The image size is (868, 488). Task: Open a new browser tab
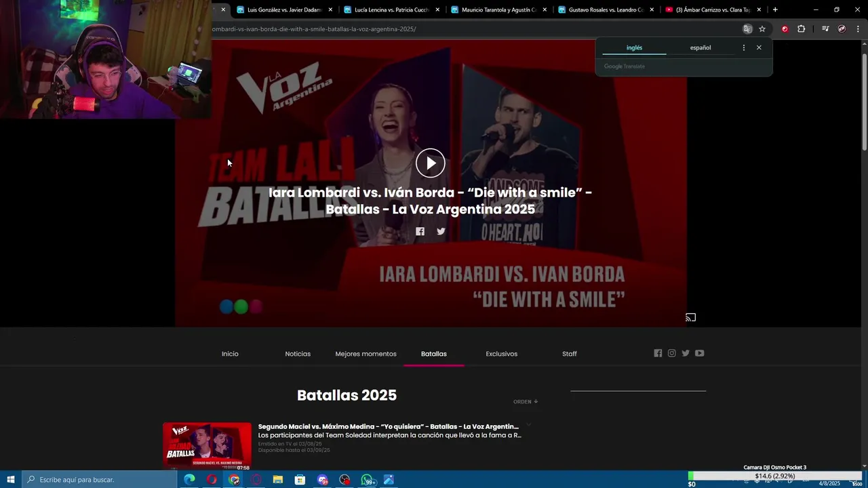click(775, 9)
